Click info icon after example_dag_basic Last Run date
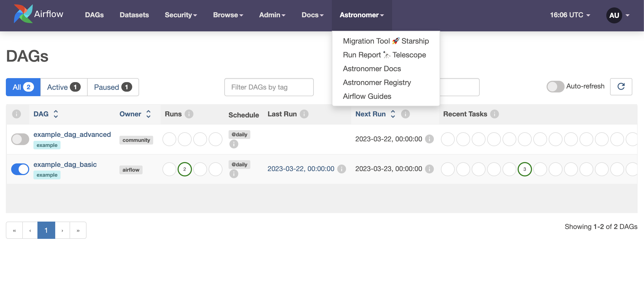This screenshot has height=305, width=644. [x=341, y=169]
